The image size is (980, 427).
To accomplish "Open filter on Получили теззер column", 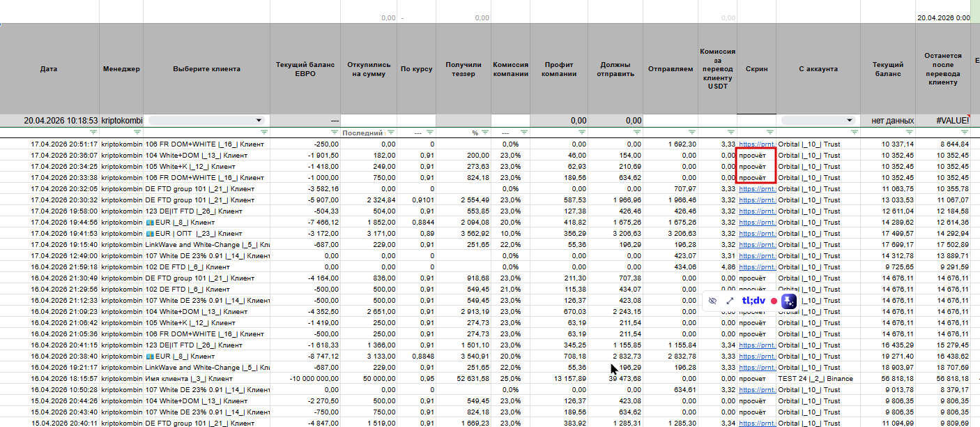I will click(484, 133).
